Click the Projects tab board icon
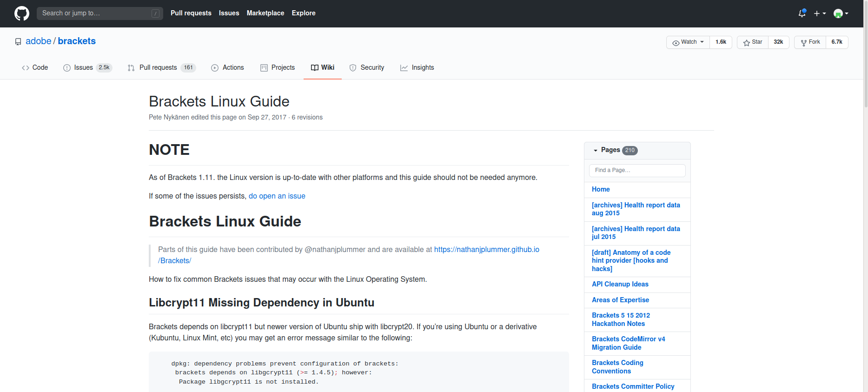 pyautogui.click(x=264, y=68)
